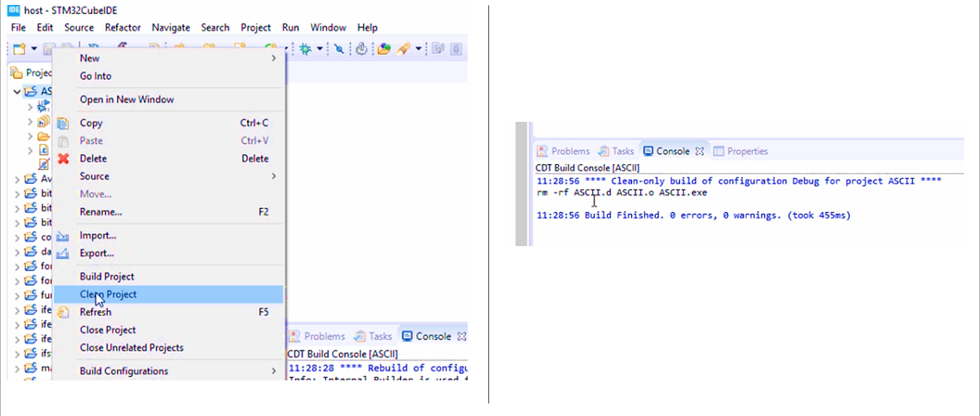Image resolution: width=980 pixels, height=416 pixels.
Task: Expand the Includes node with the h icon
Action: 29,121
